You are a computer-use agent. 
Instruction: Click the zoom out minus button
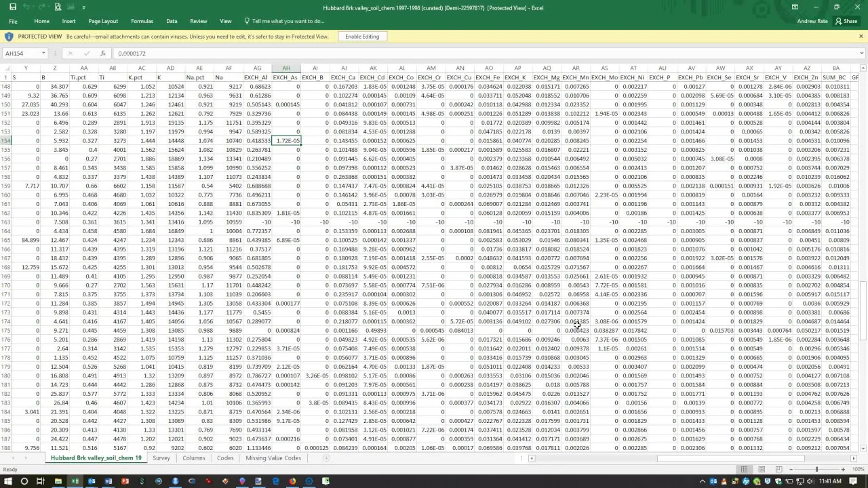(x=791, y=469)
